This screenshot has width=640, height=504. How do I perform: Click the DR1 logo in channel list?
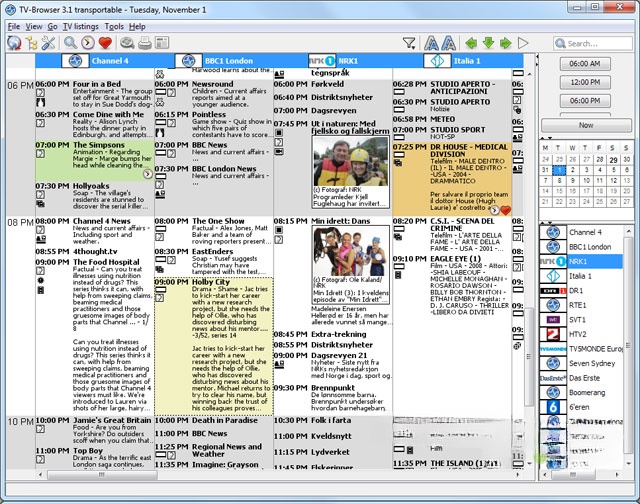coord(553,291)
